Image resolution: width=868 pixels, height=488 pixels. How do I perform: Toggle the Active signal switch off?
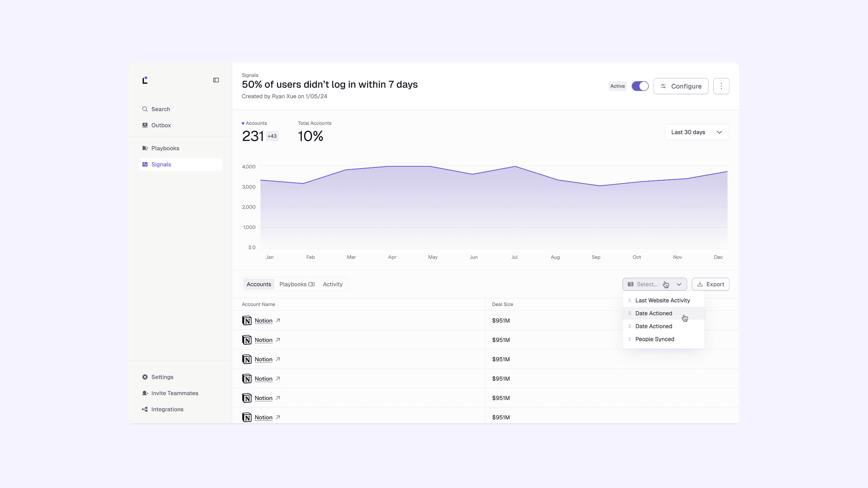click(x=640, y=86)
